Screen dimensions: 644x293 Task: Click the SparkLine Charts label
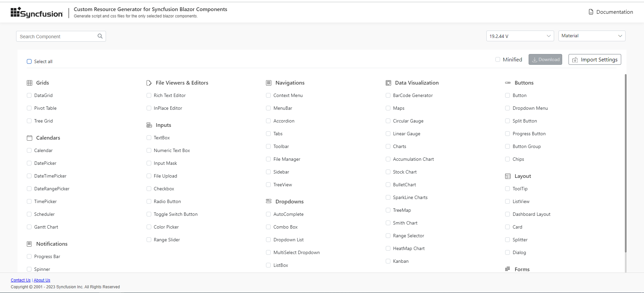410,197
